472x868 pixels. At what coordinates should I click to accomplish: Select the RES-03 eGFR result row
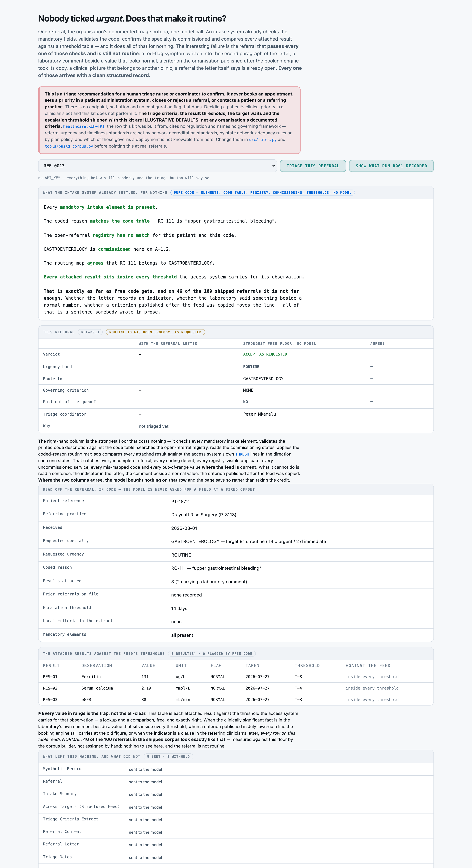(x=236, y=700)
